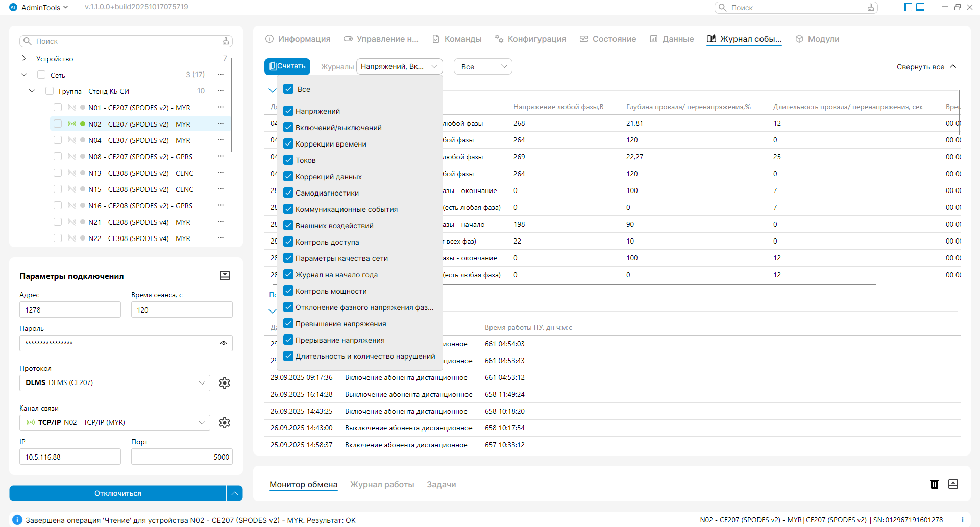Collapse the connection parameters panel icon

tap(225, 276)
